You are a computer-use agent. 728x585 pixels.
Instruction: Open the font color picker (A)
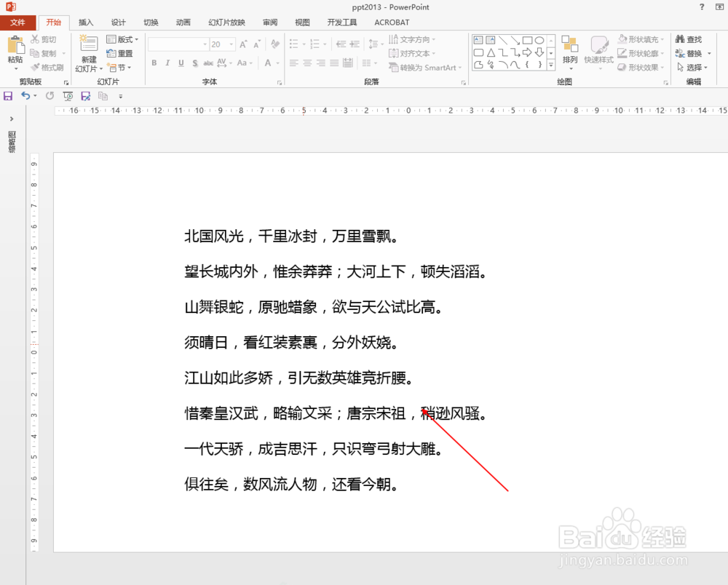click(x=268, y=63)
